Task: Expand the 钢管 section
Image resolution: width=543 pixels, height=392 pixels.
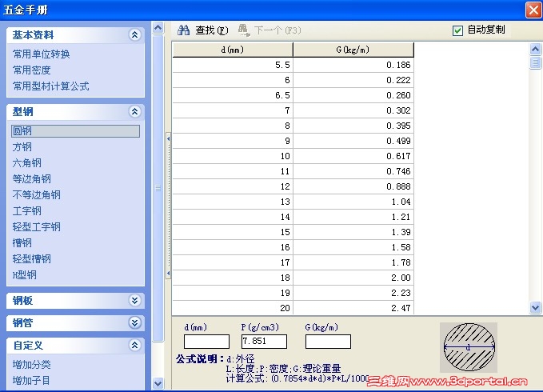Action: (x=134, y=322)
